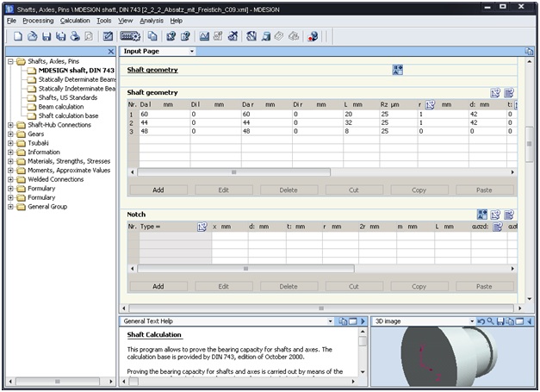Select Beam calculation in the tree
Image resolution: width=540 pixels, height=392 pixels.
pos(60,106)
